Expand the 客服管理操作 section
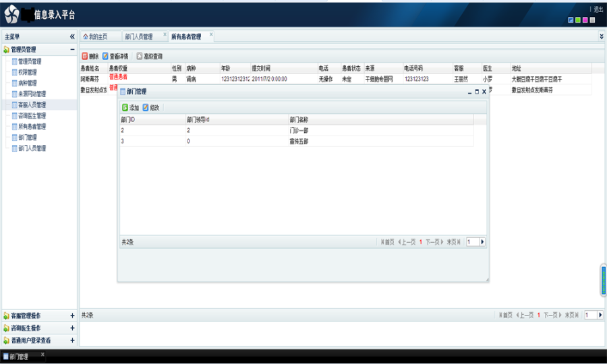This screenshot has width=607, height=364. click(72, 315)
